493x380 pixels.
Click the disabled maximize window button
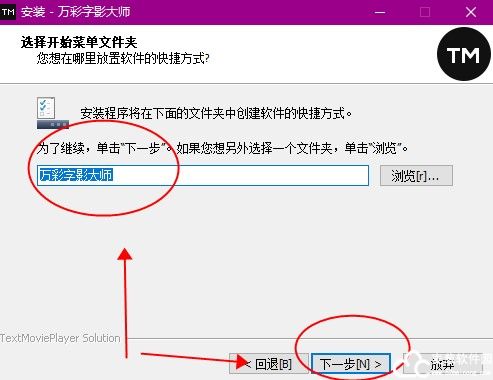425,12
